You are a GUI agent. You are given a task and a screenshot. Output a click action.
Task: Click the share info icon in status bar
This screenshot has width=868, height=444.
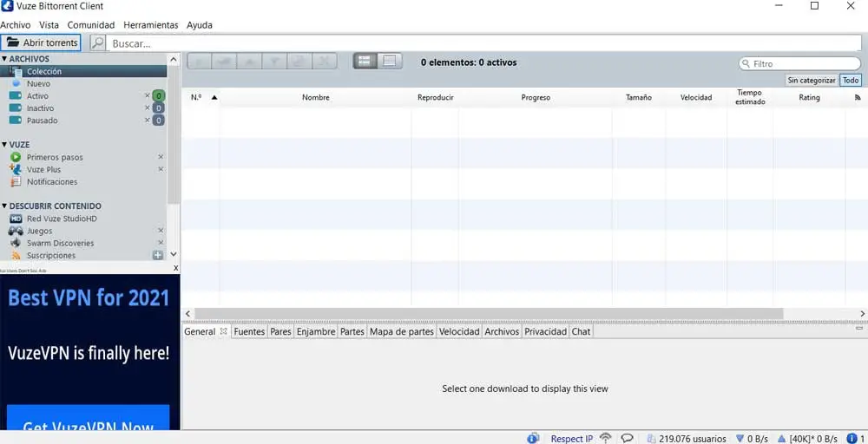click(x=533, y=439)
